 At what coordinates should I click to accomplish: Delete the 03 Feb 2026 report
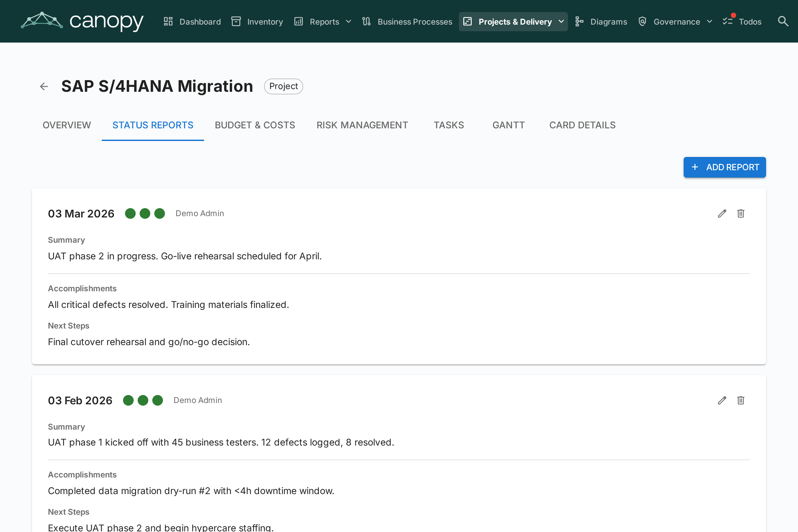pyautogui.click(x=741, y=400)
